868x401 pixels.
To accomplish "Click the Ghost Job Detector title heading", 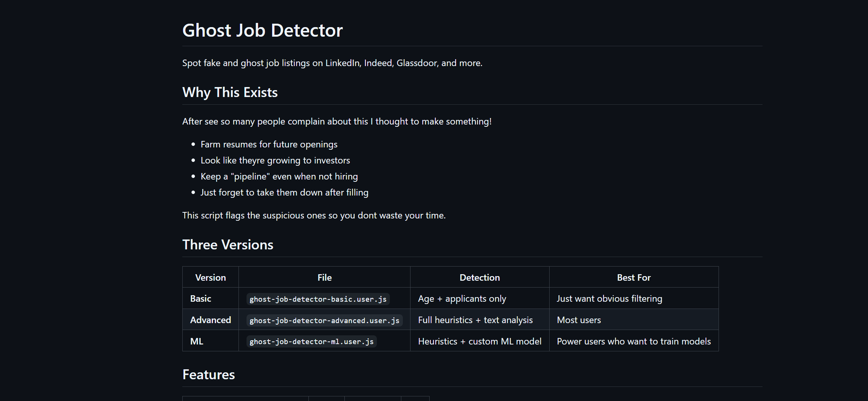I will point(262,31).
